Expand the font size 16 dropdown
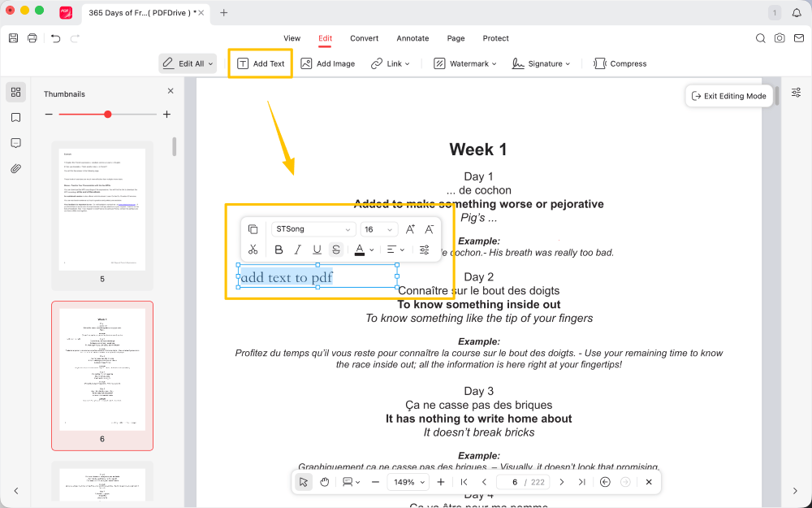Viewport: 812px width, 508px height. (378, 229)
